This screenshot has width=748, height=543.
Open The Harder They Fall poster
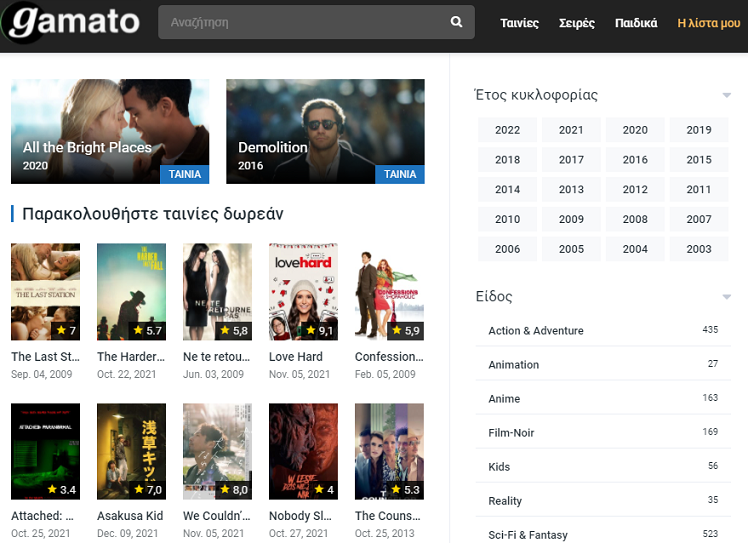pos(131,292)
